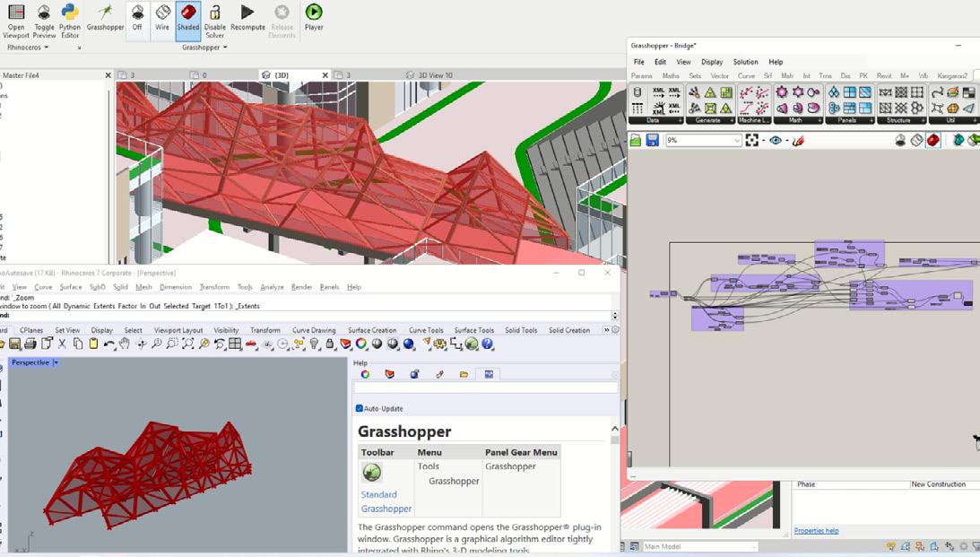The image size is (980, 557).
Task: Select the Solid Creation toolbar tab
Action: (569, 330)
